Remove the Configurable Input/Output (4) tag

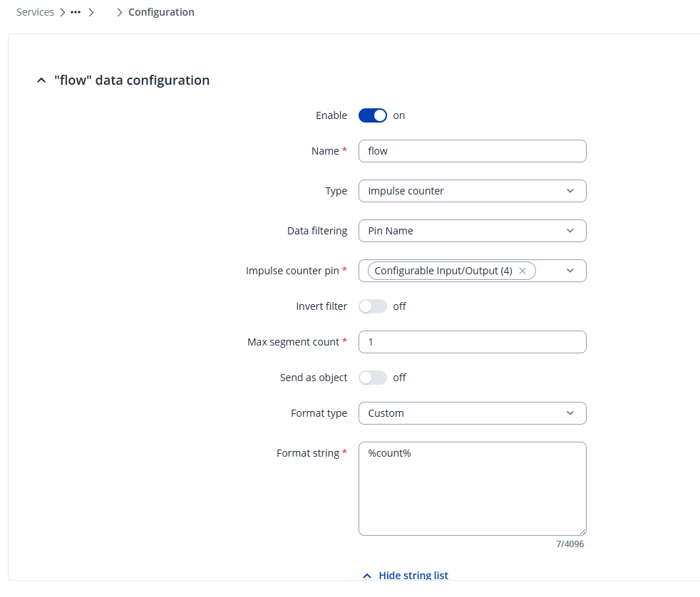tap(523, 271)
